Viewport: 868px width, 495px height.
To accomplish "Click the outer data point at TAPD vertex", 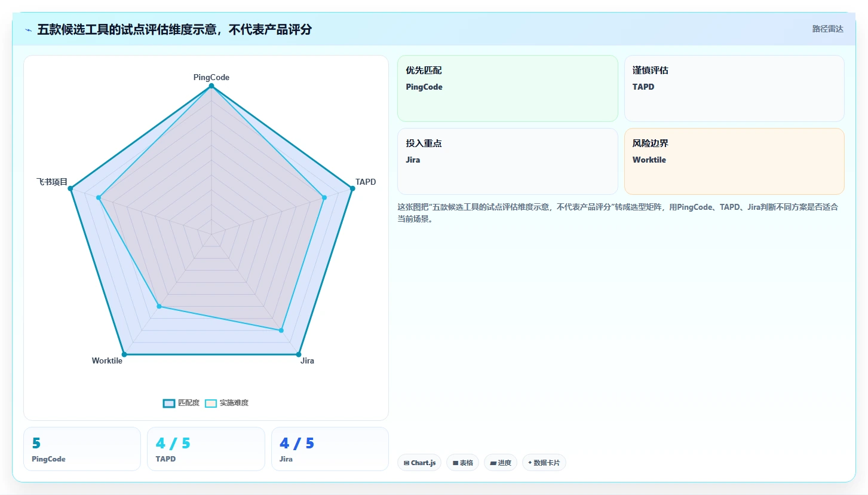I will click(x=352, y=188).
